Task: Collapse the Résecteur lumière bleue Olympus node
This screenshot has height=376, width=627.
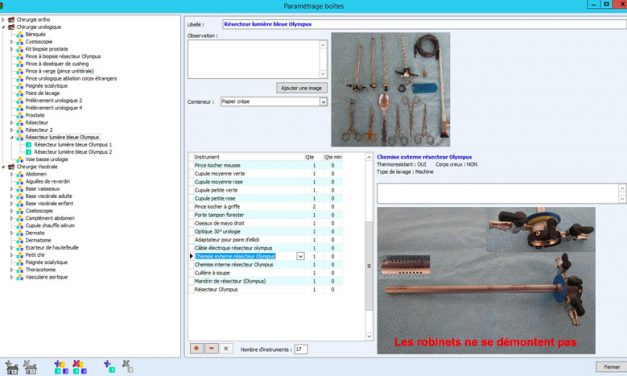Action: pyautogui.click(x=12, y=137)
